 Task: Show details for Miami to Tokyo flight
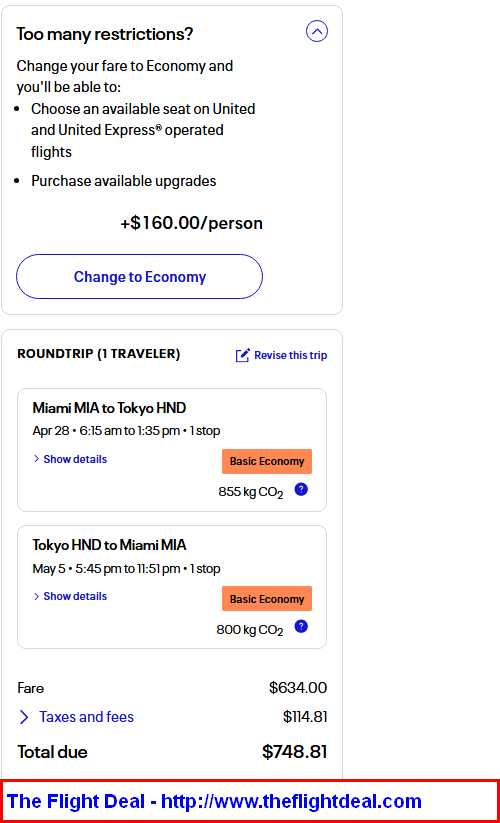point(75,459)
